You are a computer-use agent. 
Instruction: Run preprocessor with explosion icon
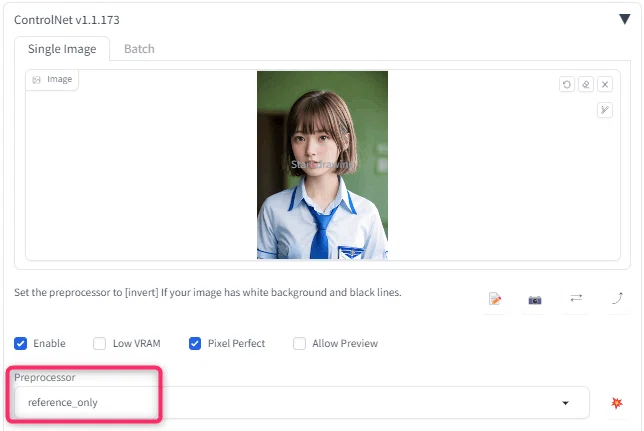(x=616, y=403)
